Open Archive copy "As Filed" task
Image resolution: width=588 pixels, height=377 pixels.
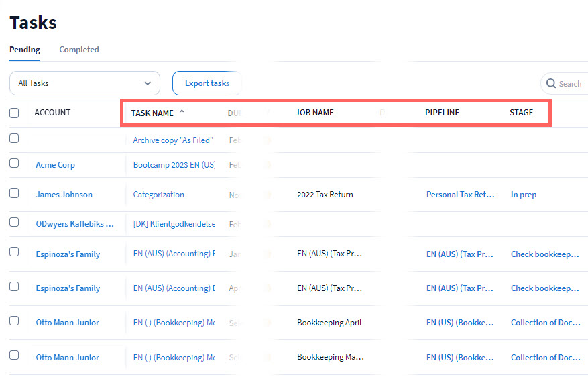pos(172,140)
